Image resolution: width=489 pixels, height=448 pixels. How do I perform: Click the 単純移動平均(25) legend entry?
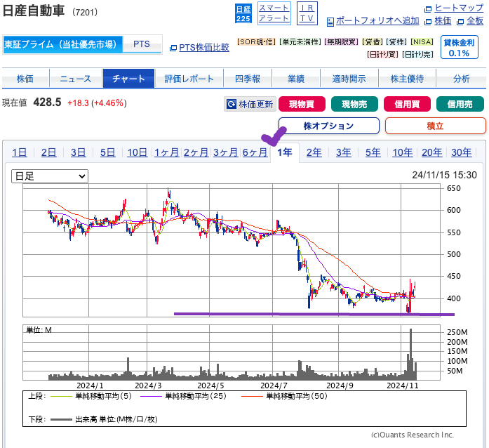click(x=183, y=396)
